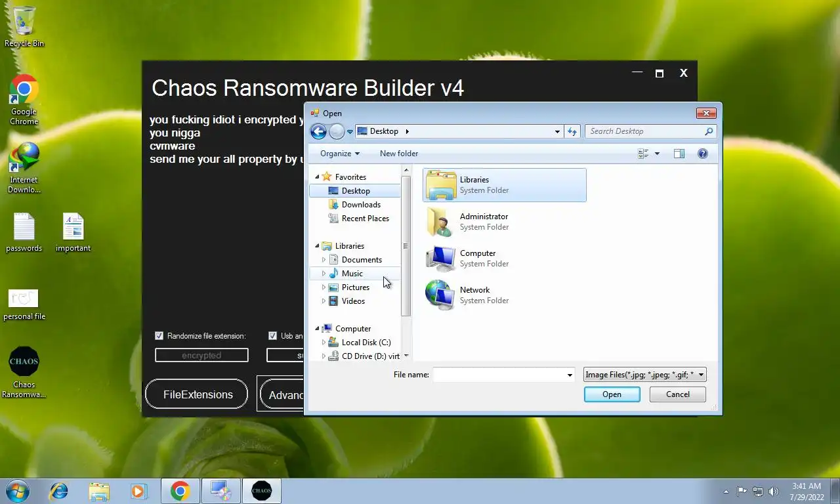Open the Organize dropdown menu
This screenshot has width=840, height=504.
(x=339, y=154)
